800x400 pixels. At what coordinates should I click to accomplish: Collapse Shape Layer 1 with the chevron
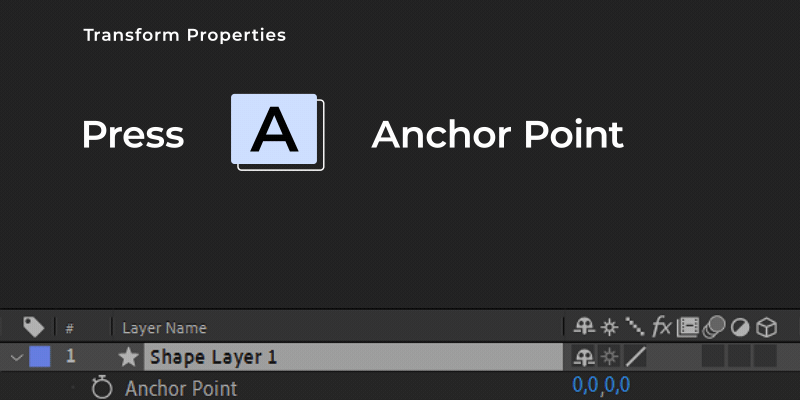[17, 358]
